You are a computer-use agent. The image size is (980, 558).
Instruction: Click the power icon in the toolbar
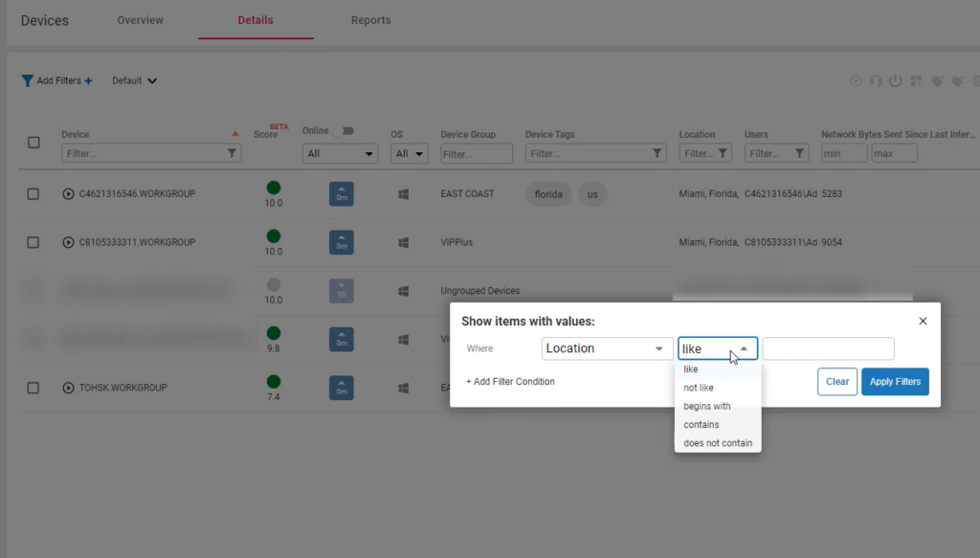(x=896, y=81)
